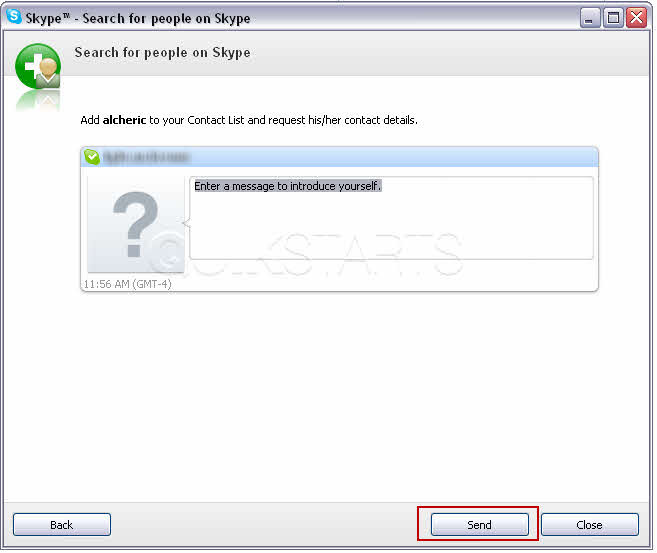Click the bold alcheric username text

124,120
